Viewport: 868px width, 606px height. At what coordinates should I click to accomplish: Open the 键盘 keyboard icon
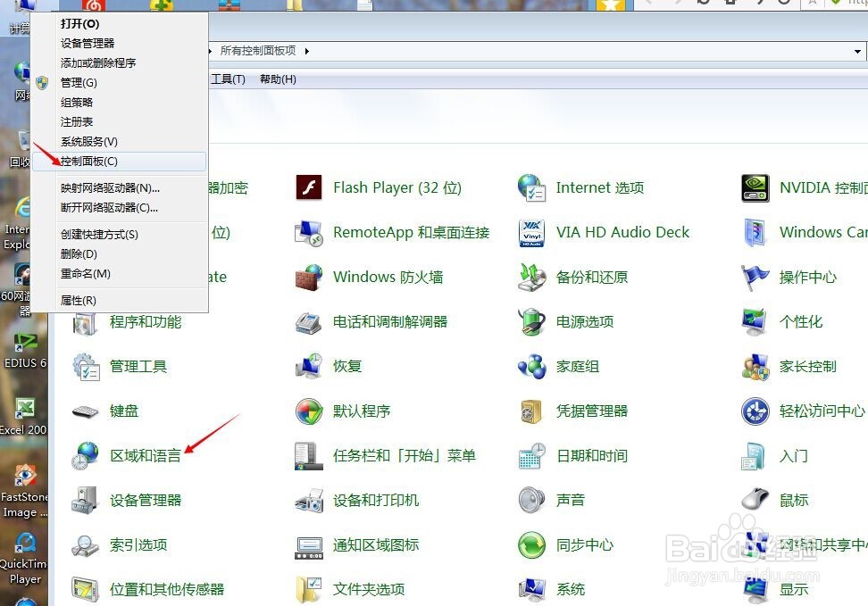(85, 411)
